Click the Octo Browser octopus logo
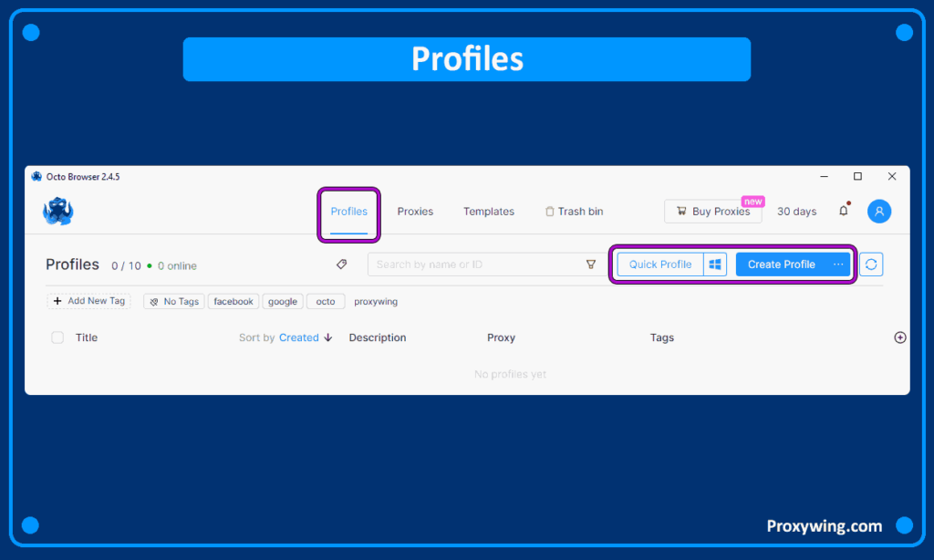 [x=57, y=212]
